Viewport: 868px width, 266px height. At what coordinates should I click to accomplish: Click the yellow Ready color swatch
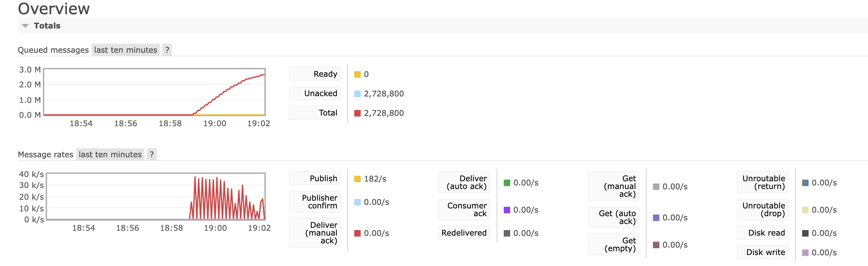(357, 74)
